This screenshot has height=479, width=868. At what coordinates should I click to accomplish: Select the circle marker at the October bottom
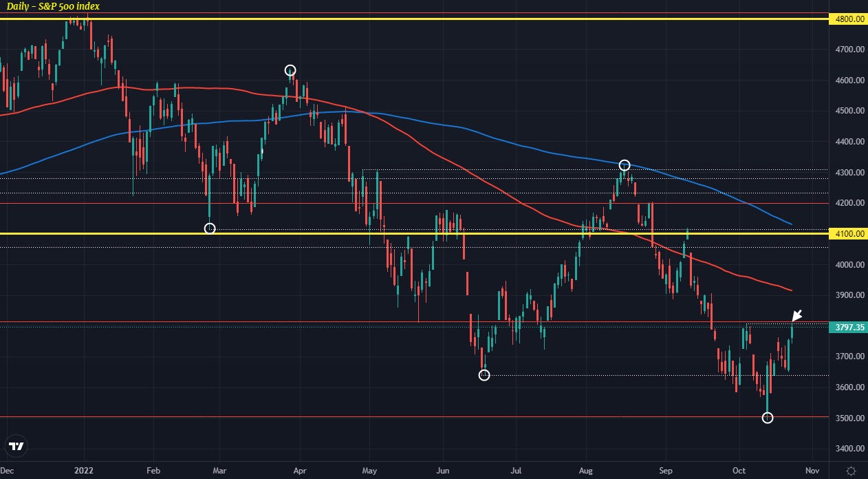[x=768, y=417]
